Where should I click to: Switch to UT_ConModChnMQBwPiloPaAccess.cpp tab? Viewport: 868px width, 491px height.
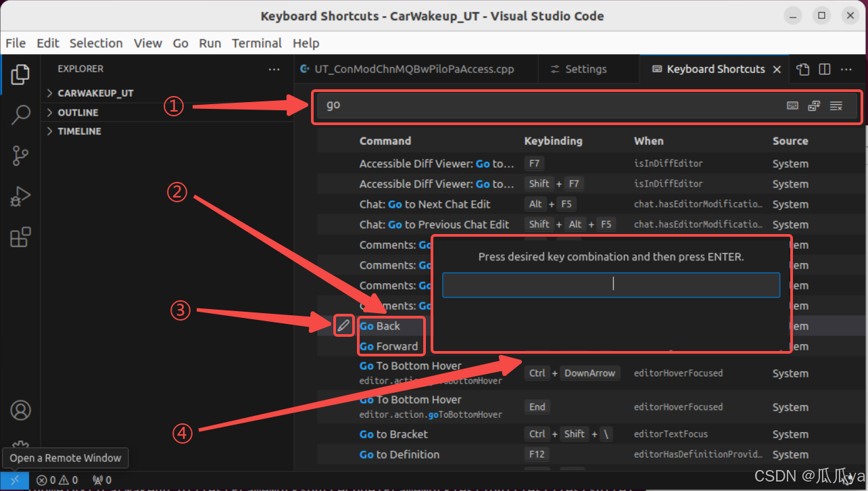[416, 69]
